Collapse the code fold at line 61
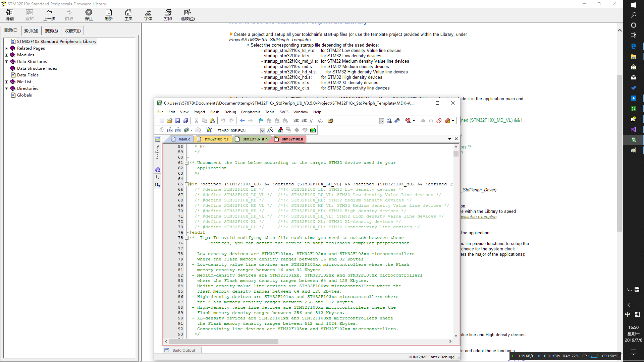This screenshot has height=362, width=644. [187, 163]
